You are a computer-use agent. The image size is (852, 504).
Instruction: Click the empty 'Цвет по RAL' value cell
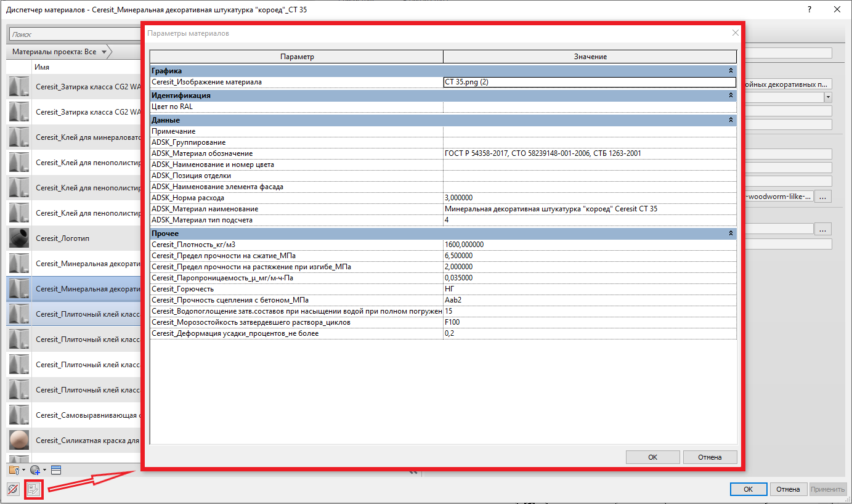click(590, 107)
